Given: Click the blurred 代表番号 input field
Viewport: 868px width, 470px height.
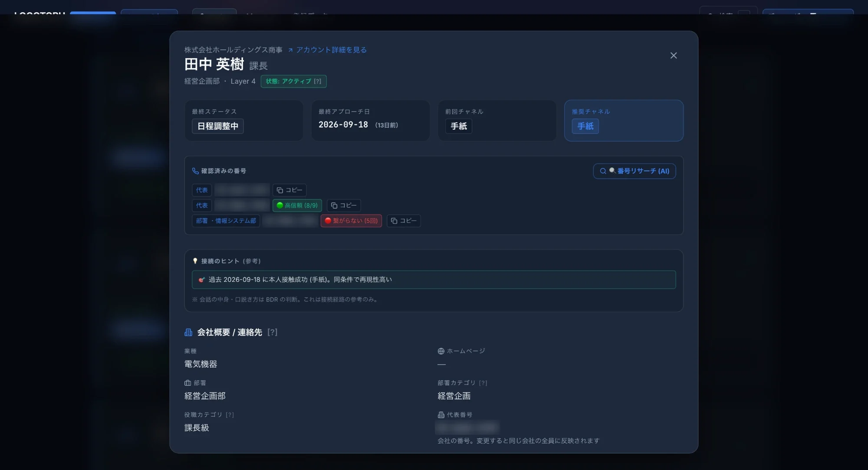Looking at the screenshot, I should (467, 428).
